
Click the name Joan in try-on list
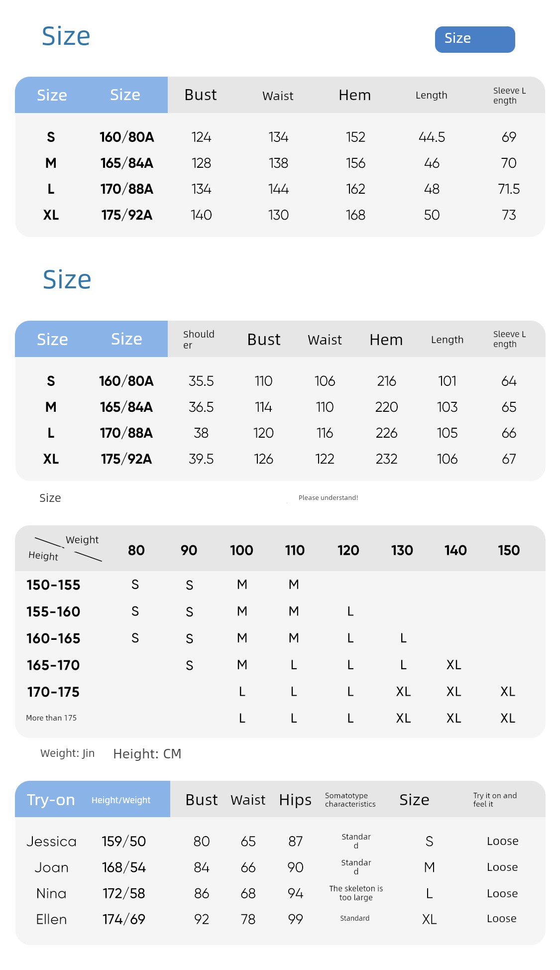(x=51, y=867)
